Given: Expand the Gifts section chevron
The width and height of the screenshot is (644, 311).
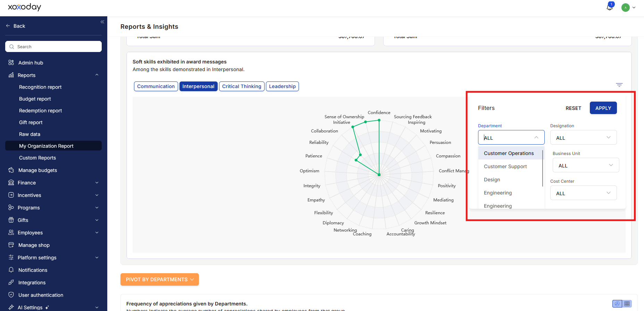Looking at the screenshot, I should point(97,220).
